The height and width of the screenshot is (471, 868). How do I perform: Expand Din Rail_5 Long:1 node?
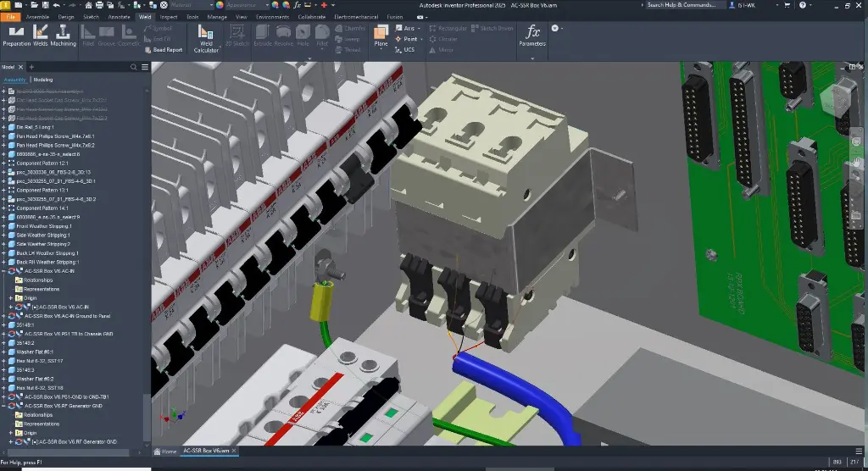(4, 127)
